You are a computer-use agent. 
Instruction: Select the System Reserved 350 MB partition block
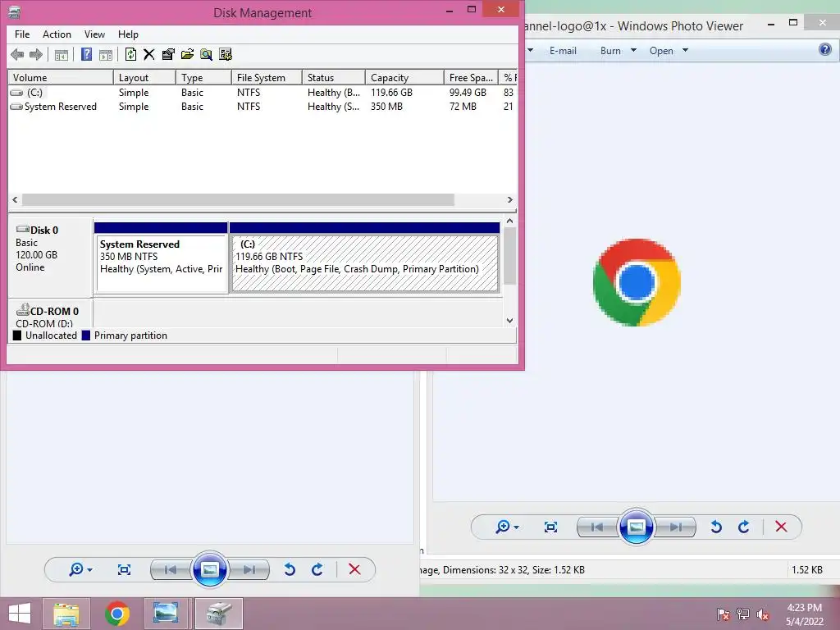click(x=162, y=258)
